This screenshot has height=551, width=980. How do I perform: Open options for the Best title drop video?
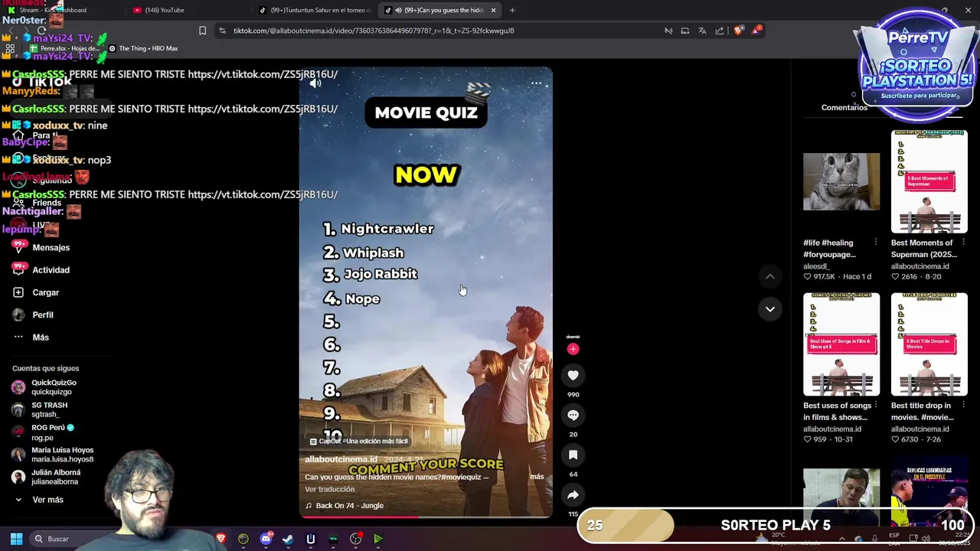coord(963,406)
